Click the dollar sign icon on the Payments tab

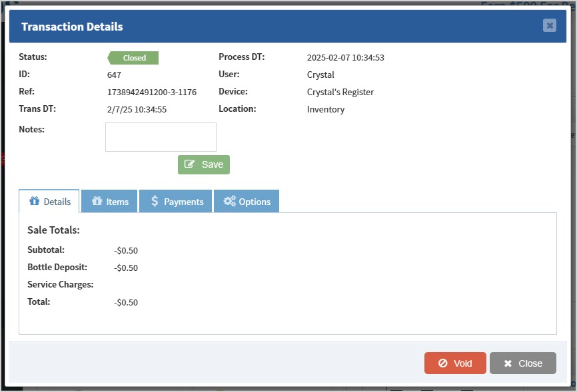tap(154, 201)
